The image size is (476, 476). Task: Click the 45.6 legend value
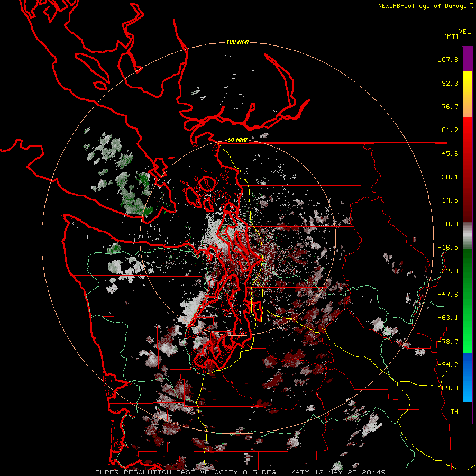click(x=450, y=153)
